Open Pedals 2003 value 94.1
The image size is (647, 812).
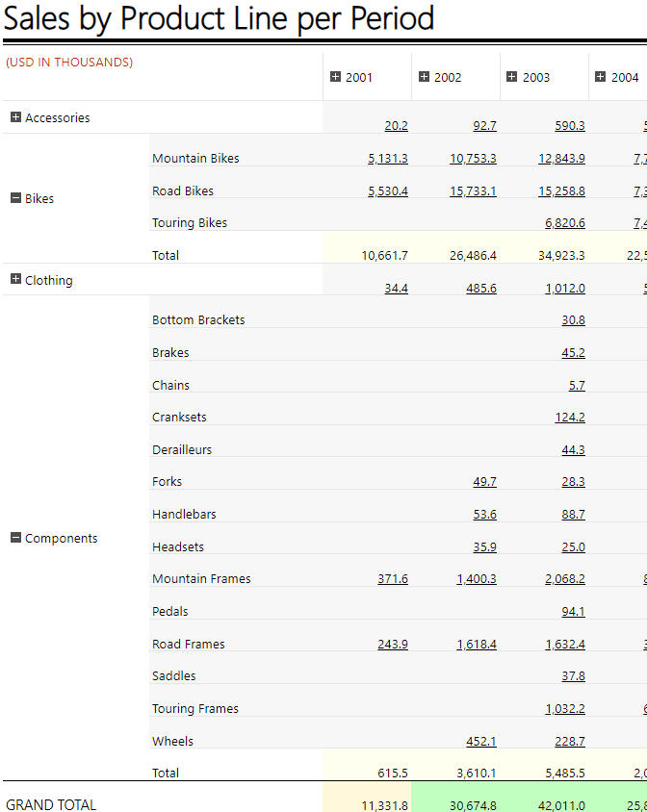point(574,612)
